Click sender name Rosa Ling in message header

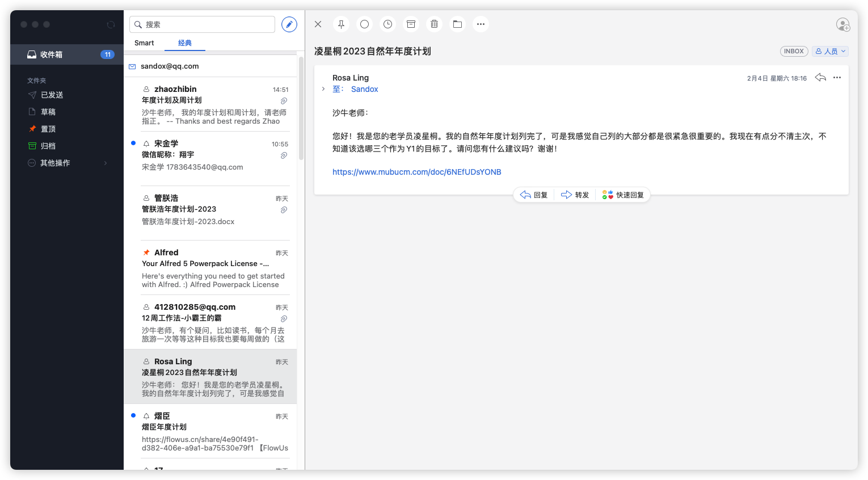click(351, 78)
